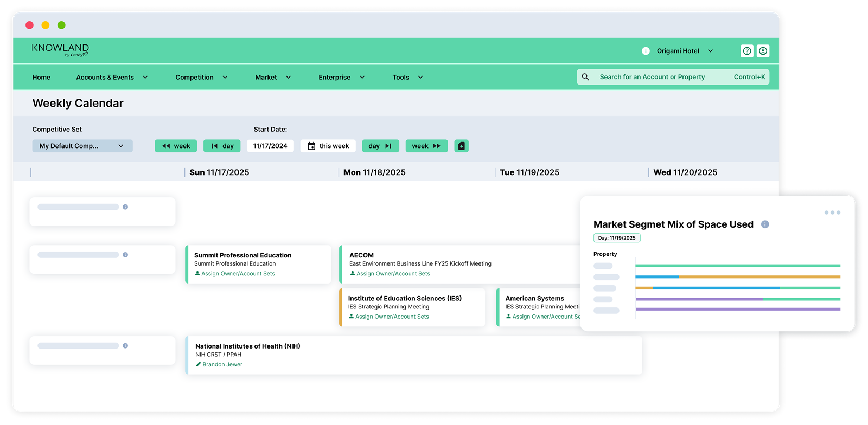This screenshot has height=425, width=868.
Task: Click pencil icon next to Brandon Jewer
Action: pyautogui.click(x=199, y=364)
